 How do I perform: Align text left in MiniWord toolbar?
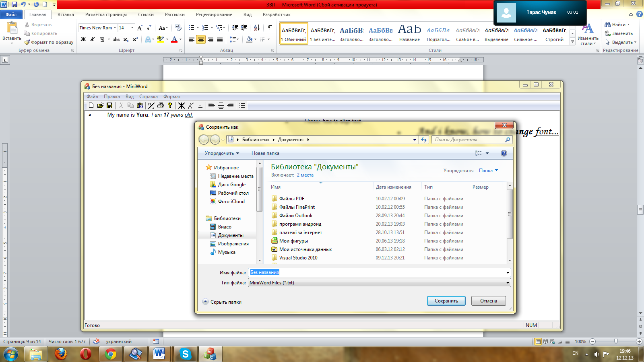tap(211, 105)
